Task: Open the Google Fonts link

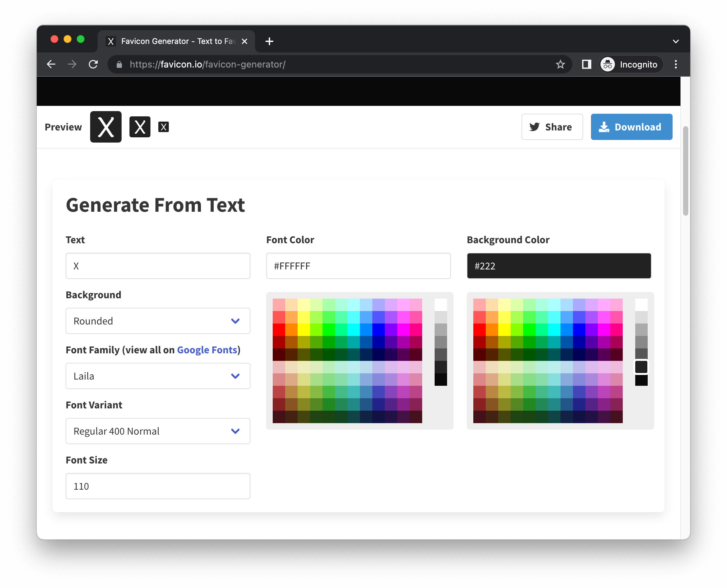Action: tap(207, 350)
